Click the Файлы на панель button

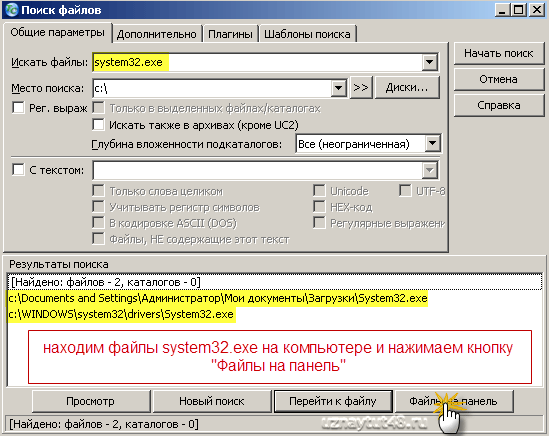pos(454,401)
